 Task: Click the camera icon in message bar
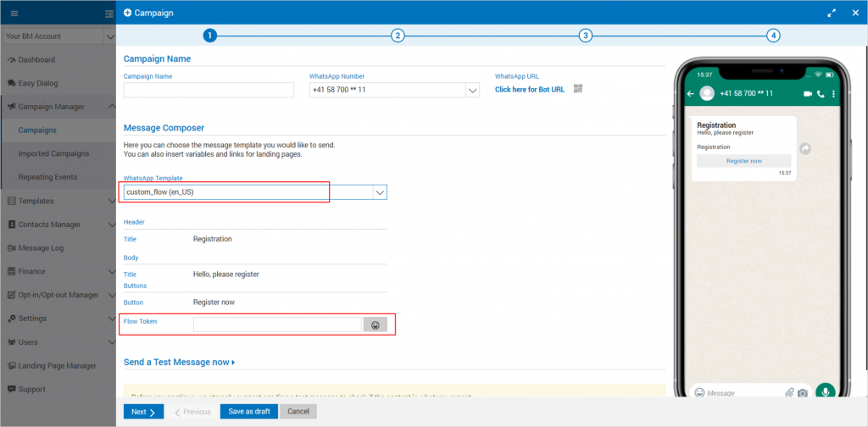click(803, 393)
